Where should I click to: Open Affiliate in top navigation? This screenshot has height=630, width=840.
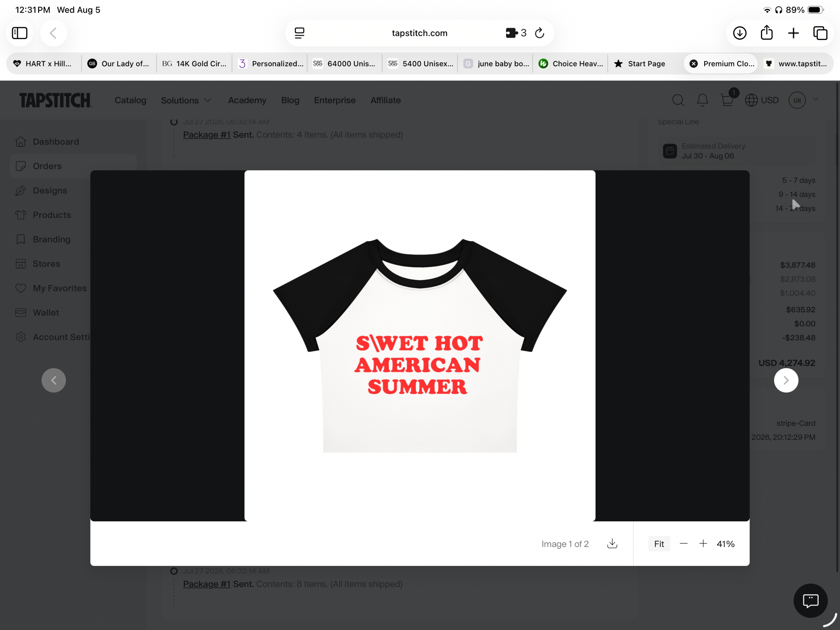(386, 100)
